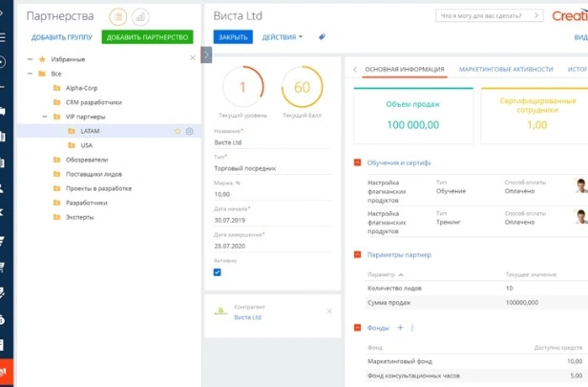This screenshot has height=387, width=588.
Task: Open analytics chart view icon
Action: pyautogui.click(x=140, y=16)
